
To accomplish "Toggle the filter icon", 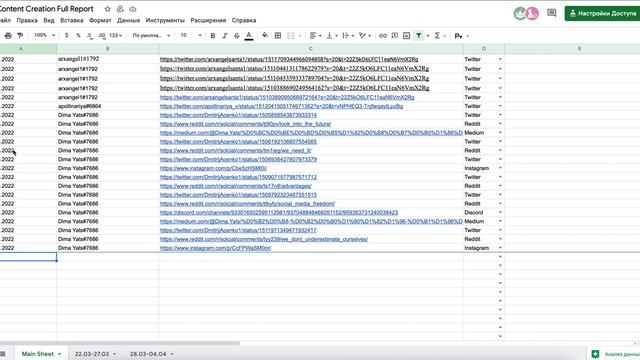I will 419,36.
